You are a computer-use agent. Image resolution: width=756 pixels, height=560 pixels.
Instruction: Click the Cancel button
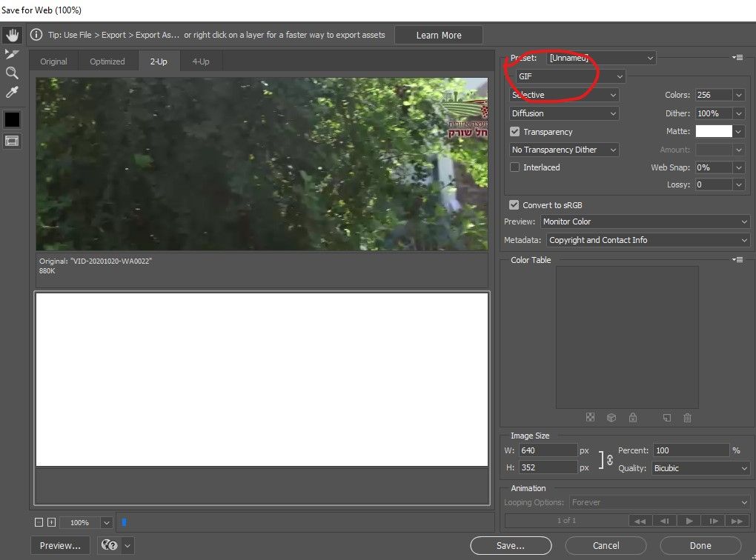(606, 545)
